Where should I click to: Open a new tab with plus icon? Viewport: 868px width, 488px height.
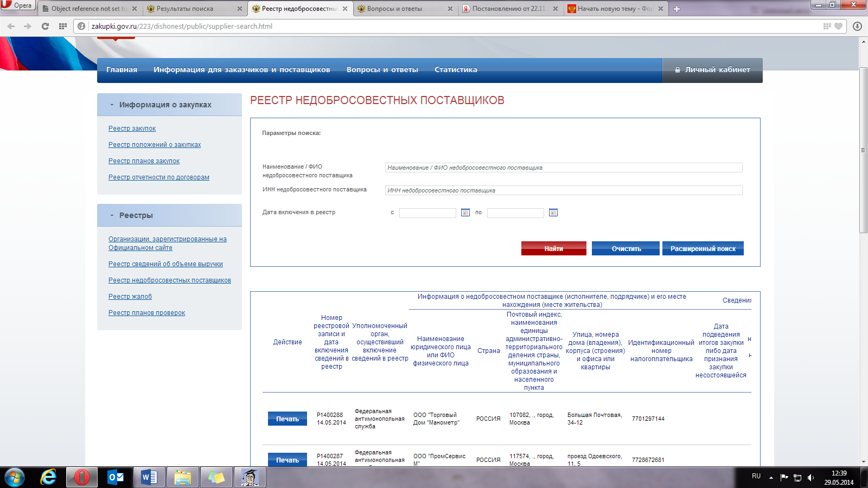(x=676, y=9)
